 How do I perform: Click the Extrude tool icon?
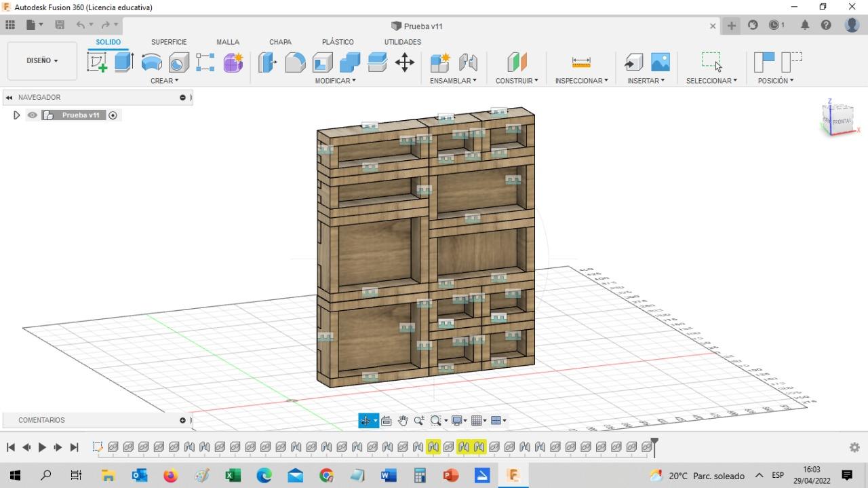tap(123, 62)
